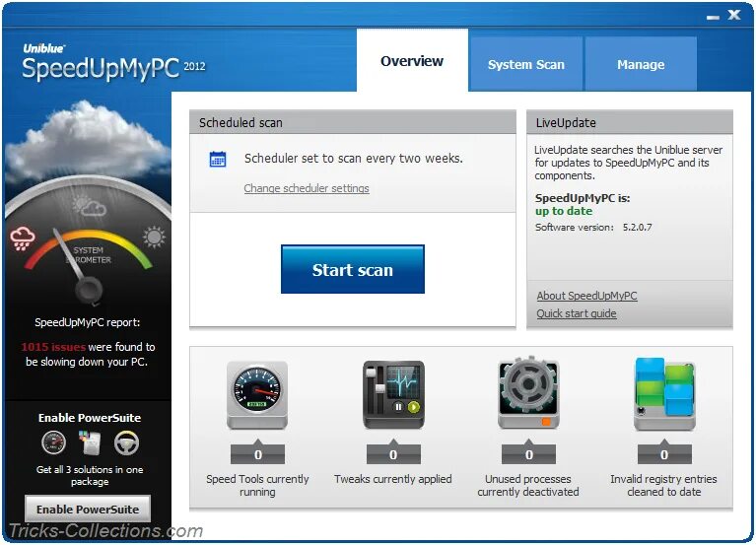756x545 pixels.
Task: Click the LiveUpdate panel header
Action: pyautogui.click(x=630, y=122)
